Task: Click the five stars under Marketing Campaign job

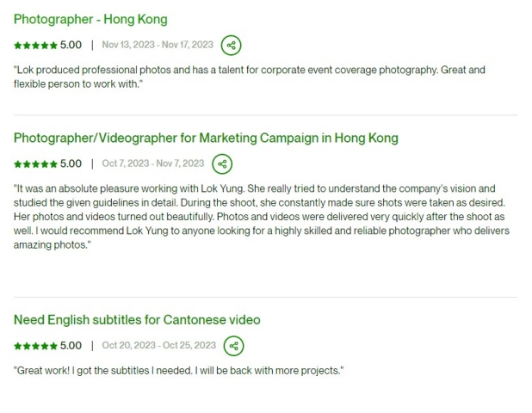Action: [35, 164]
